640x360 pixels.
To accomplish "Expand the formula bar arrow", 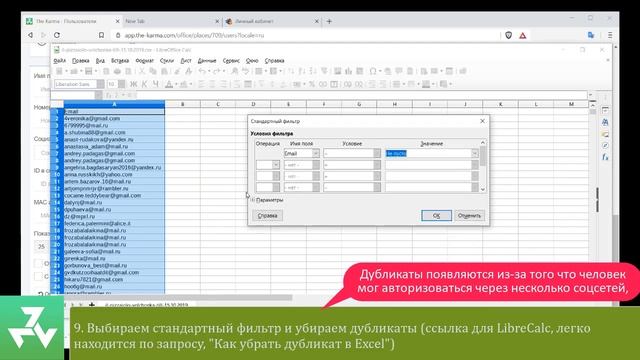I will (591, 95).
